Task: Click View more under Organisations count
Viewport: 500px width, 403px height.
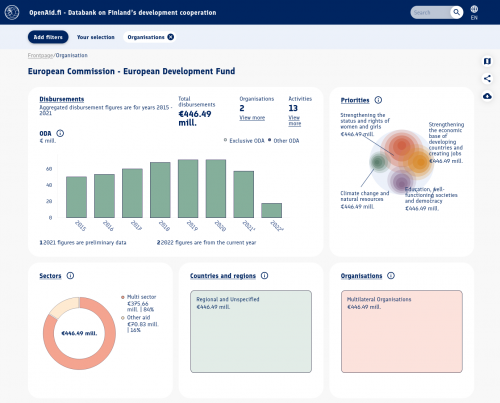Action: point(252,118)
